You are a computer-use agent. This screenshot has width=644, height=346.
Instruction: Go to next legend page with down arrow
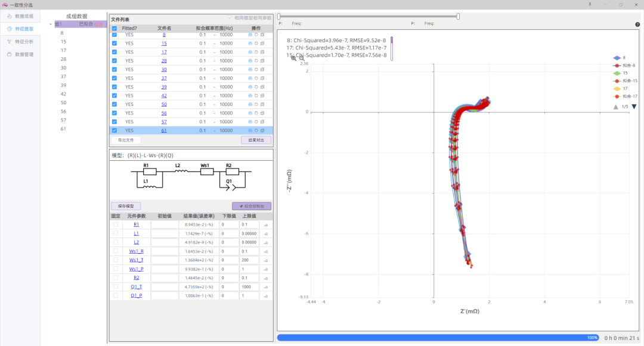point(634,107)
